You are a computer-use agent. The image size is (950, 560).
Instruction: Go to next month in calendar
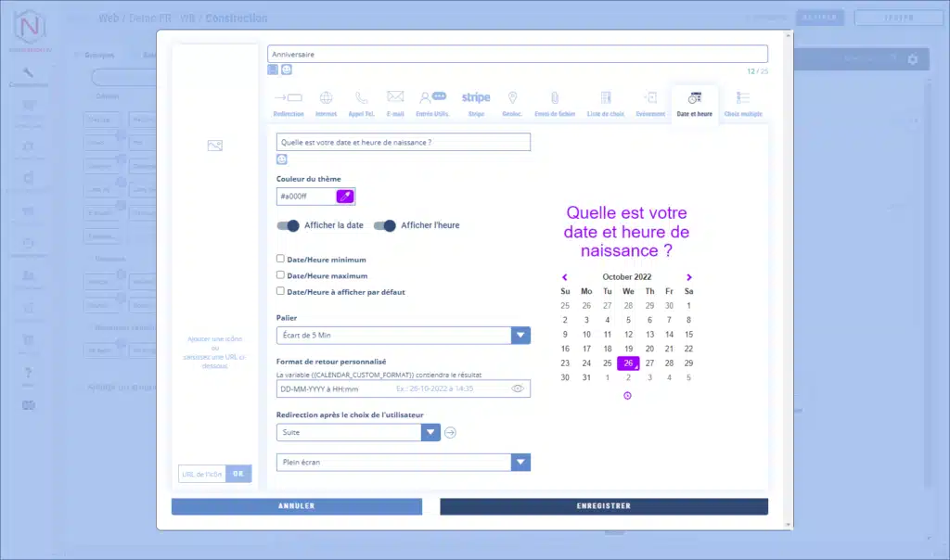pyautogui.click(x=688, y=277)
